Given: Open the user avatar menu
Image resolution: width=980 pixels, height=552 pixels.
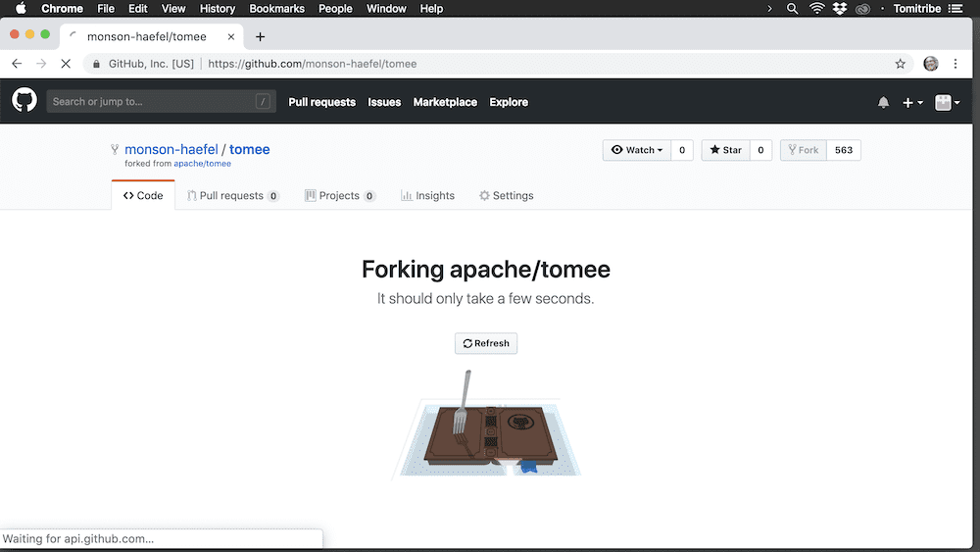Looking at the screenshot, I should coord(948,103).
